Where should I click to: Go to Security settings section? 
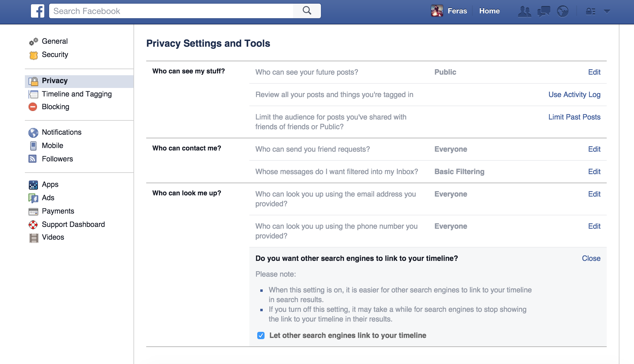(x=55, y=55)
